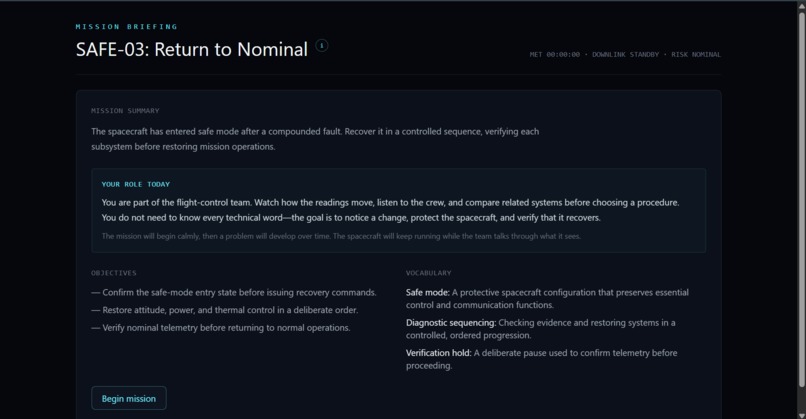Click the MISSION BRIEFING label

click(x=126, y=27)
